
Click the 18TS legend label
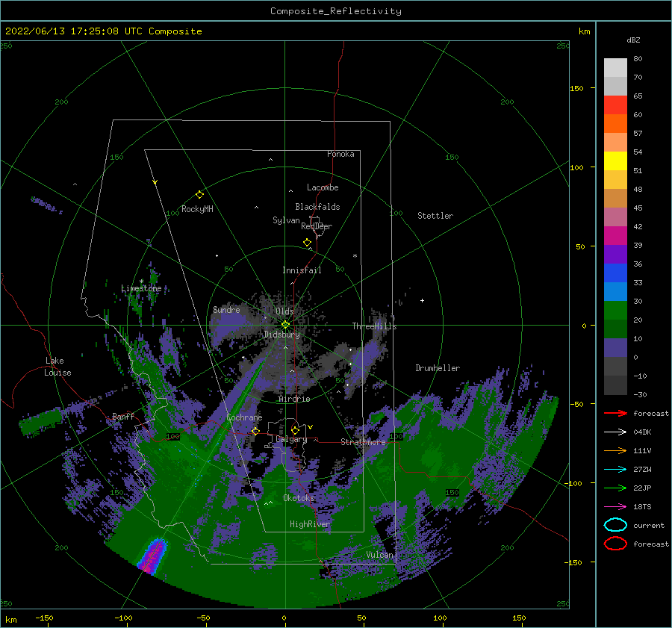pos(642,507)
